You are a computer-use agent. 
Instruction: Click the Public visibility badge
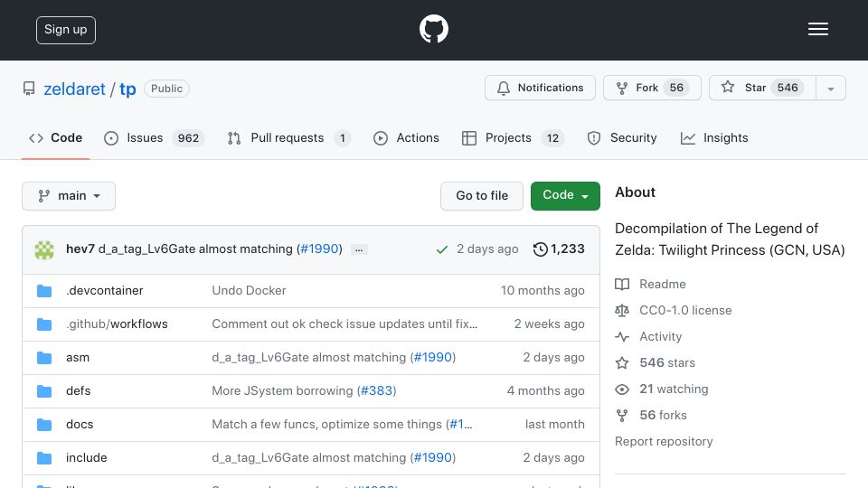click(x=166, y=89)
